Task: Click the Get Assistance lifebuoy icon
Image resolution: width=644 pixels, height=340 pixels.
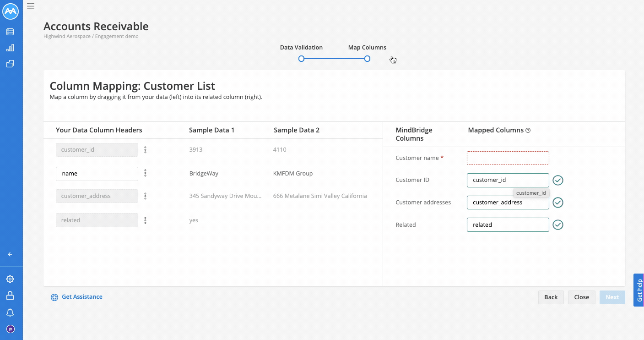Action: (54, 297)
